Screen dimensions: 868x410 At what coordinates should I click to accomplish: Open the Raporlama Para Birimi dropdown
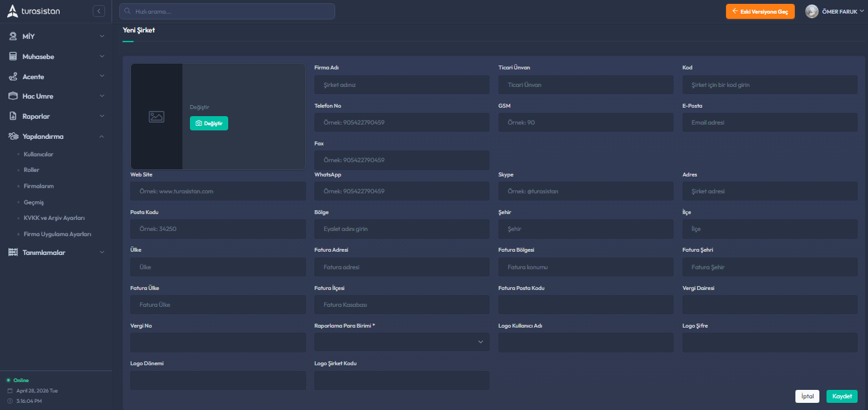[x=401, y=342]
